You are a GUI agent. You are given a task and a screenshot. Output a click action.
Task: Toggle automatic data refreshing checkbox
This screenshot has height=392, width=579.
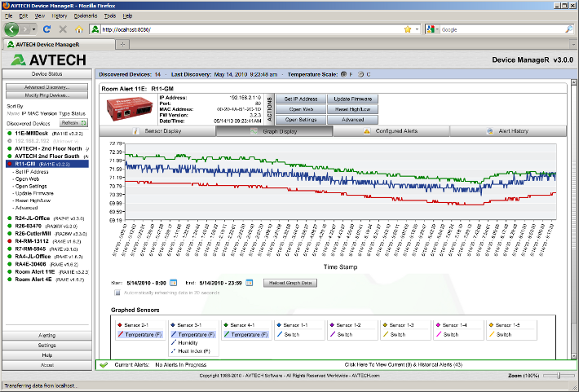(117, 293)
